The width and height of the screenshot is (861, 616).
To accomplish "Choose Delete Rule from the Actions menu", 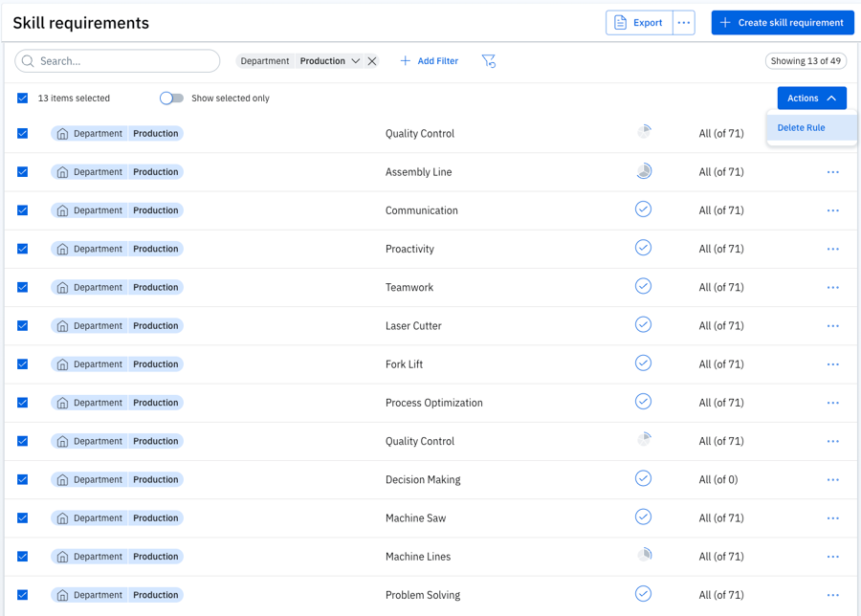I will [802, 127].
